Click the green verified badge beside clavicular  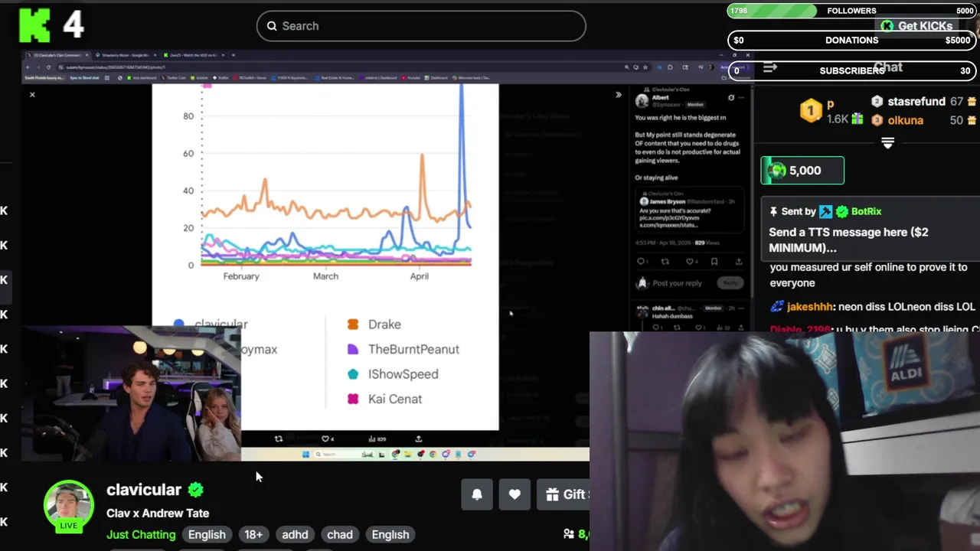[196, 490]
